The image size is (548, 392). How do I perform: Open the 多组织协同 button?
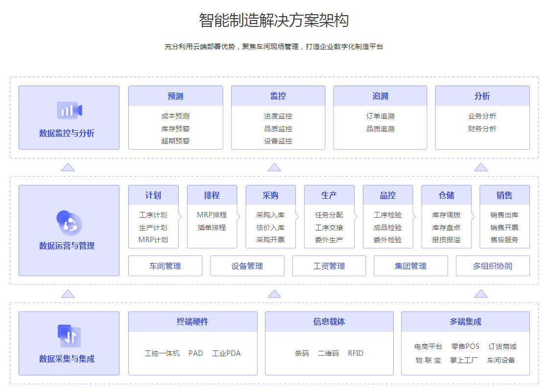492,266
